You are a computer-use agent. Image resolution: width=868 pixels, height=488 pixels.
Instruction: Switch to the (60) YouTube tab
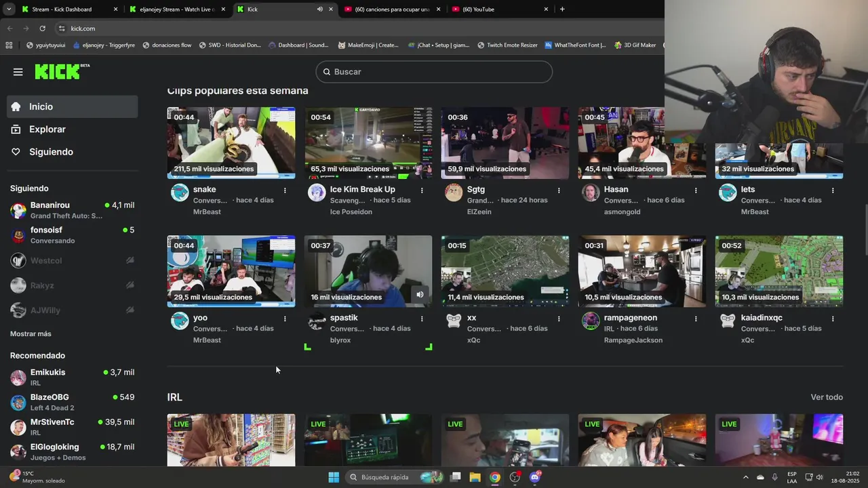pyautogui.click(x=500, y=9)
